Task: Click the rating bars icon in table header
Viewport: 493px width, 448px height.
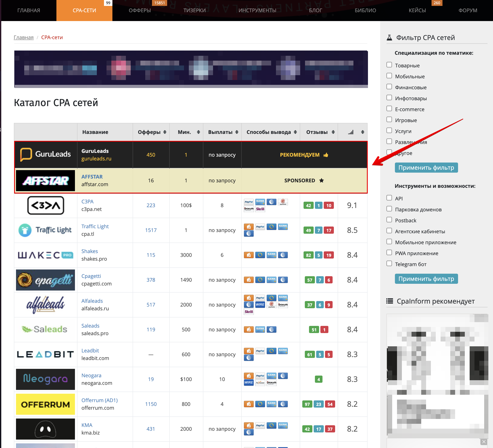Action: point(351,132)
